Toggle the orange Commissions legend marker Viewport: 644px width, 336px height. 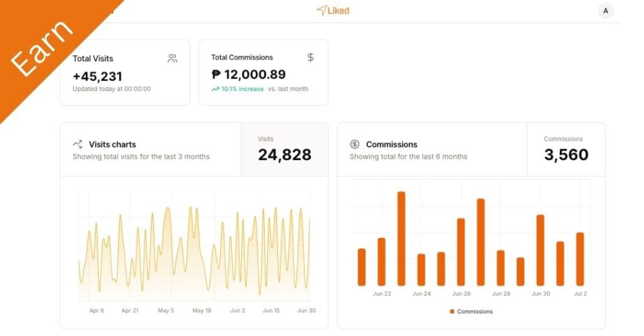[452, 312]
